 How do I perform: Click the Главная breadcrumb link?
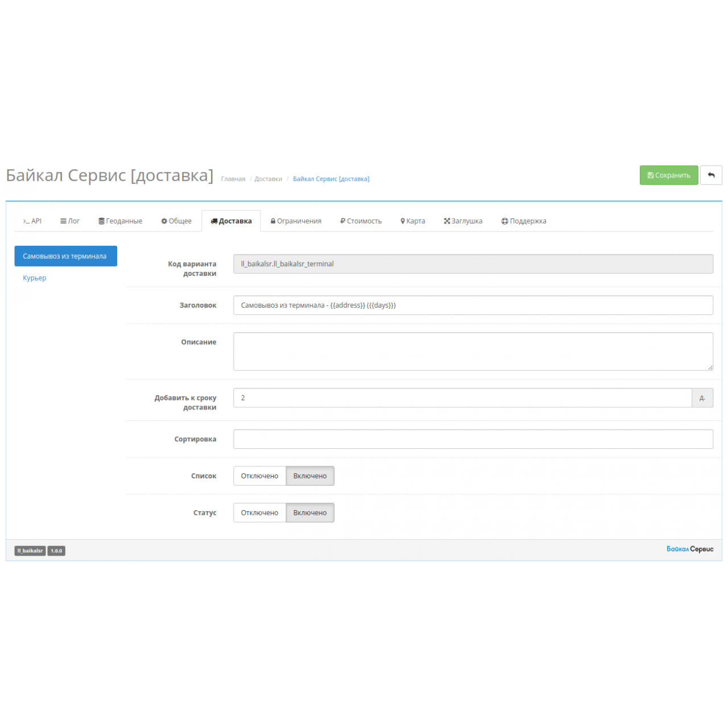233,179
